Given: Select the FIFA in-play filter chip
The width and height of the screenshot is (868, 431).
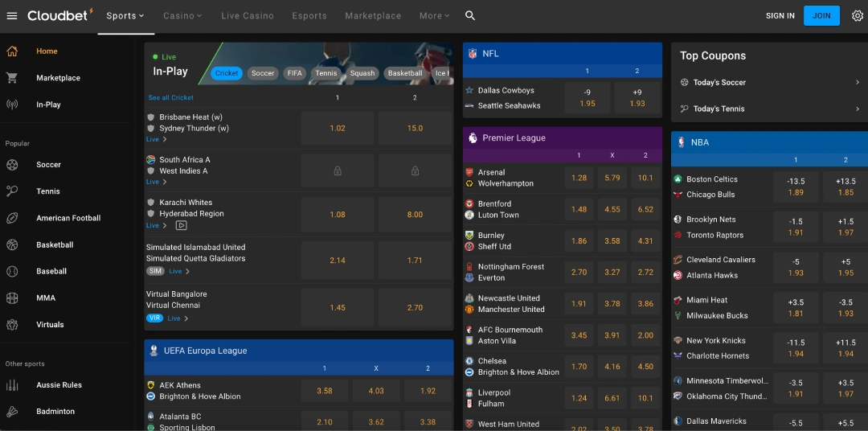Looking at the screenshot, I should 295,73.
